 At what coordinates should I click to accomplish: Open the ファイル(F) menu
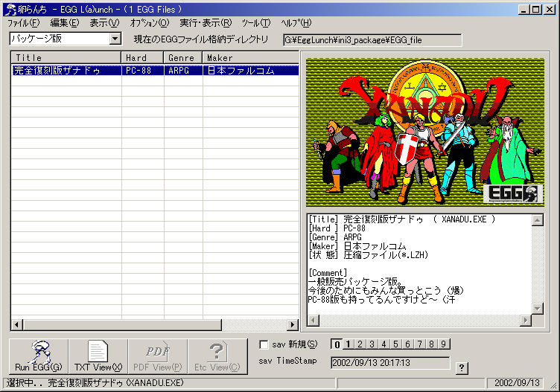click(x=23, y=23)
